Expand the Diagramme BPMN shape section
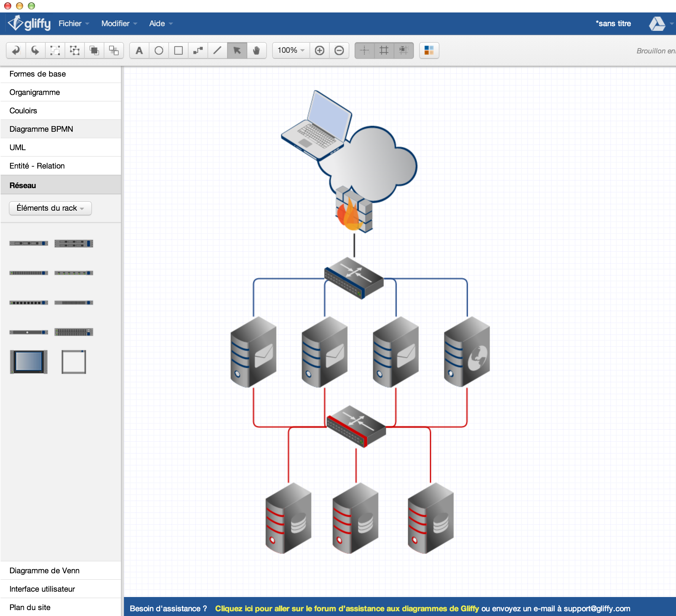This screenshot has width=676, height=616. pyautogui.click(x=41, y=129)
